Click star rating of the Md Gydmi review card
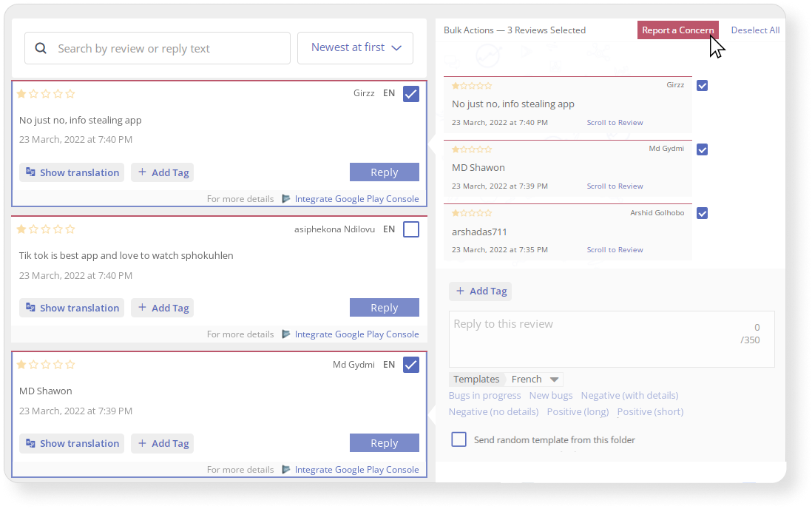 click(46, 365)
